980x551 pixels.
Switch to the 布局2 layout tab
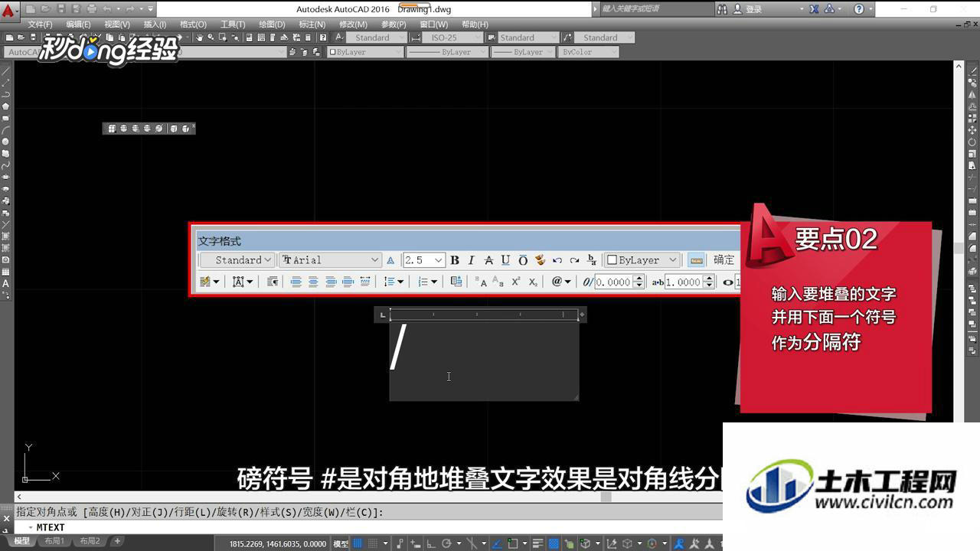(90, 541)
